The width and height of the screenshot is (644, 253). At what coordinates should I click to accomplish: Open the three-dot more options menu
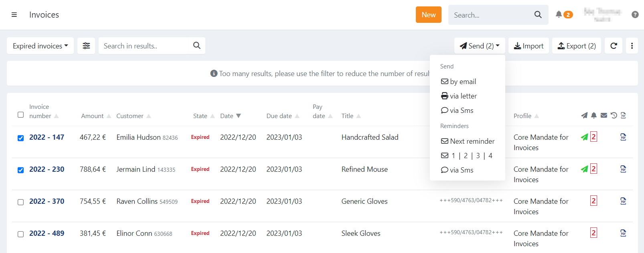pos(632,46)
